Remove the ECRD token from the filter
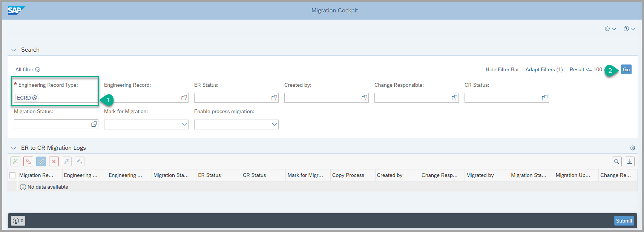The width and height of the screenshot is (644, 232). [x=35, y=98]
